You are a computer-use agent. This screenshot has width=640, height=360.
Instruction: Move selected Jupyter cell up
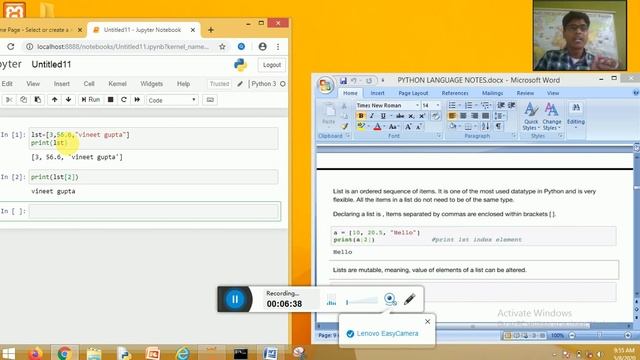54,100
